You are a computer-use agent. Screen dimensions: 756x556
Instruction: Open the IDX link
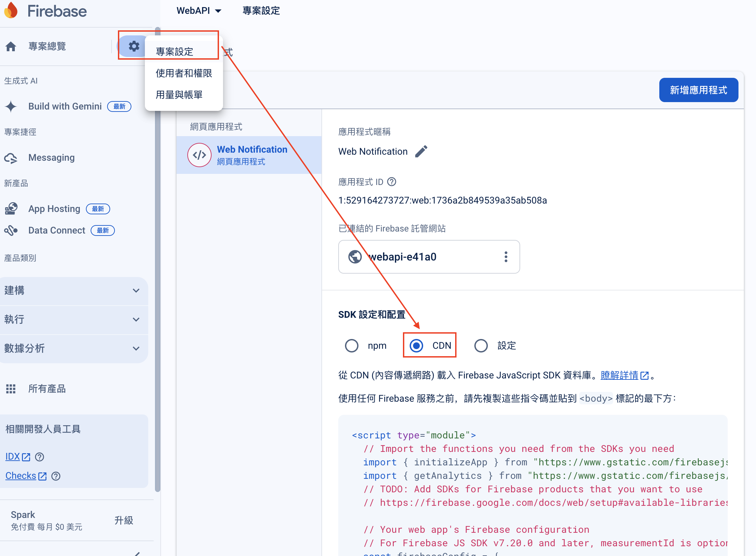tap(13, 457)
